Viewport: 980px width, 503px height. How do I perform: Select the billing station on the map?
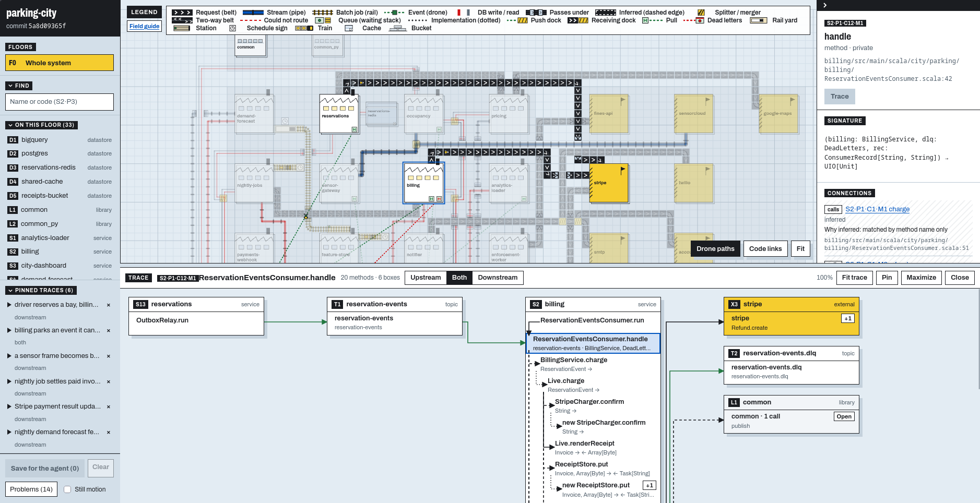(x=423, y=183)
